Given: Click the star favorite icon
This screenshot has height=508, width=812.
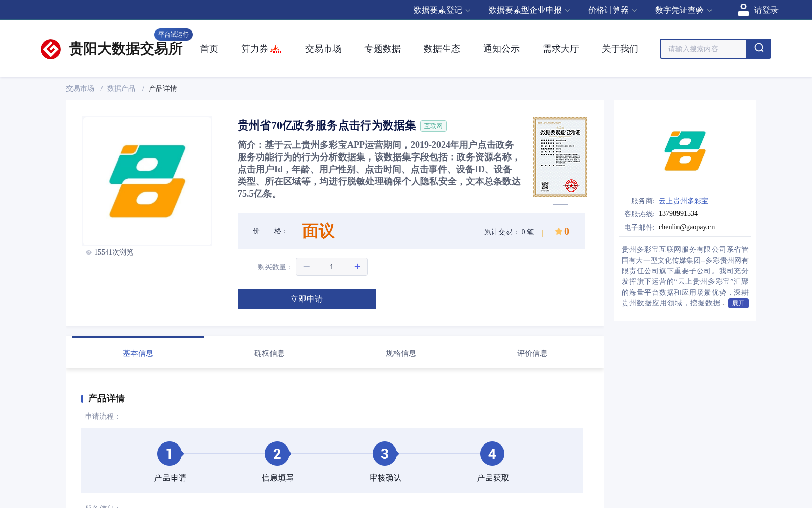Looking at the screenshot, I should 558,231.
